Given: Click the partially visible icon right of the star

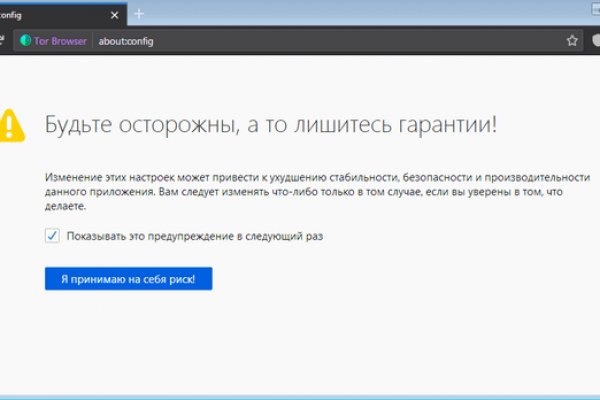Looking at the screenshot, I should click(596, 41).
